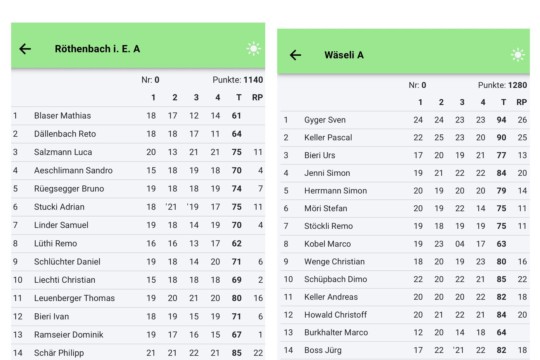
Task: Open Blaser Mathias row in Röthenbach list
Action: [x=138, y=116]
